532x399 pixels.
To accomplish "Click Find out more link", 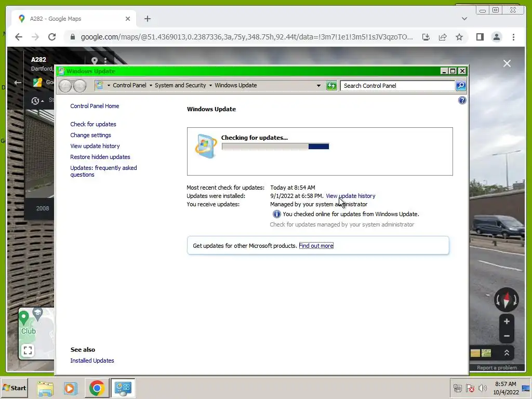I will [316, 246].
